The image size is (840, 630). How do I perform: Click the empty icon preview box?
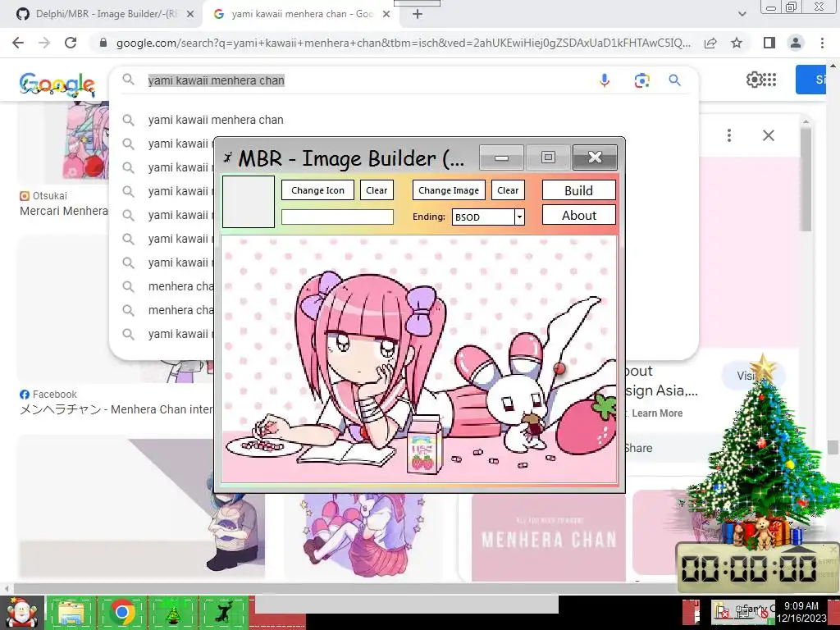point(249,202)
